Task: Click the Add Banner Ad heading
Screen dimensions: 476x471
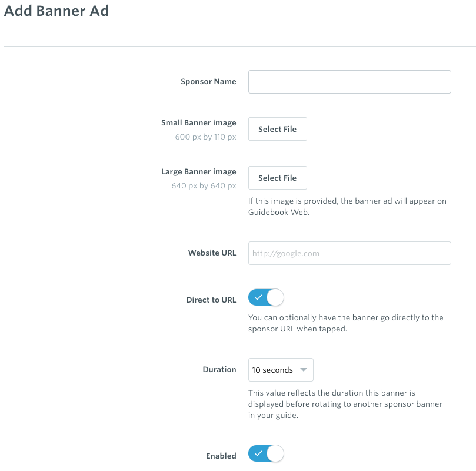Action: point(56,11)
